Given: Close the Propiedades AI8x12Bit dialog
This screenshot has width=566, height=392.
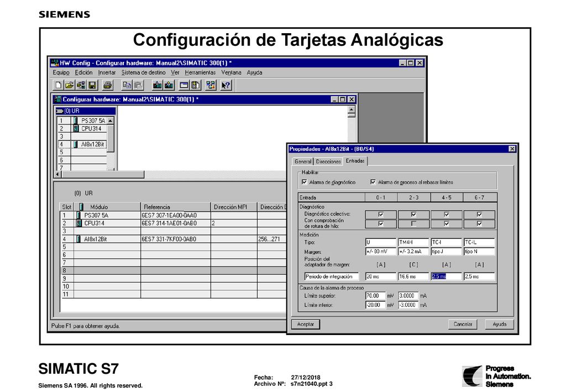Looking at the screenshot, I should (x=512, y=149).
